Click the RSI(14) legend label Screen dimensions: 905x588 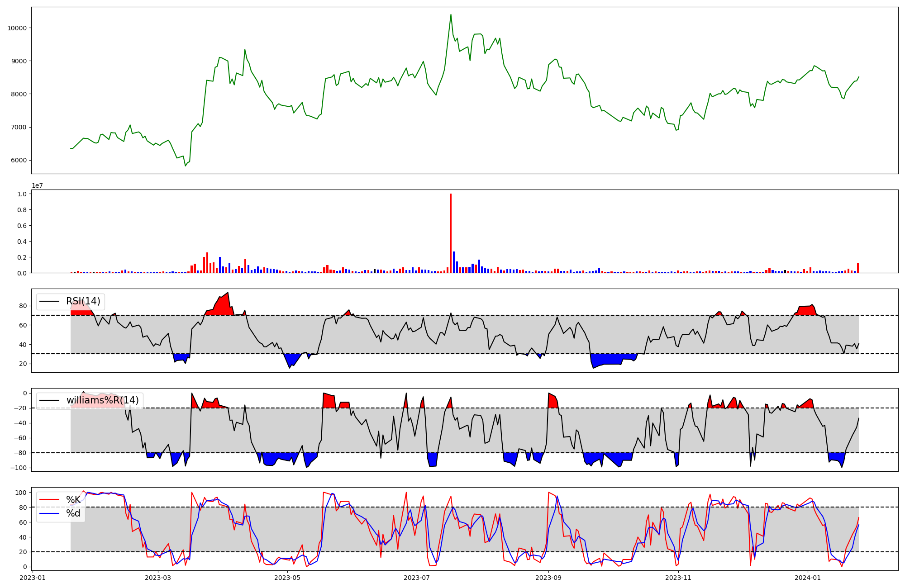(x=83, y=301)
